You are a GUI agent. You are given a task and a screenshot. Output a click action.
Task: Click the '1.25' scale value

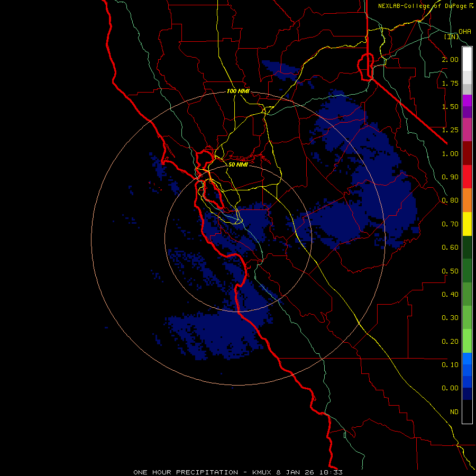450,130
